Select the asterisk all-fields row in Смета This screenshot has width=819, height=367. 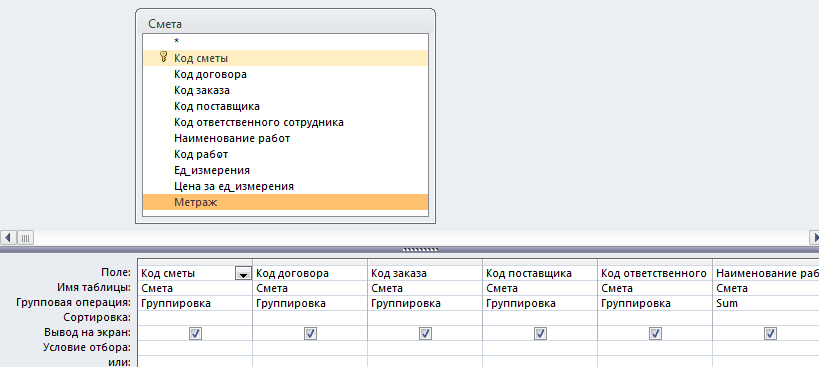(285, 42)
